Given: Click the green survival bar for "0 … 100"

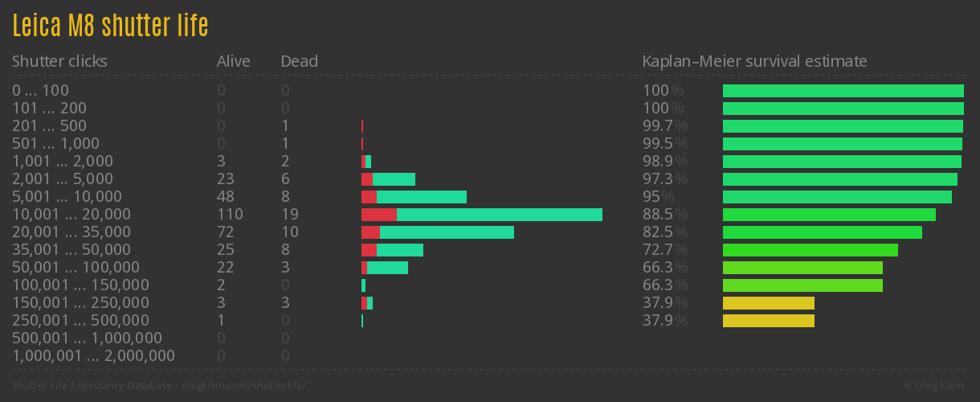Looking at the screenshot, I should point(843,91).
